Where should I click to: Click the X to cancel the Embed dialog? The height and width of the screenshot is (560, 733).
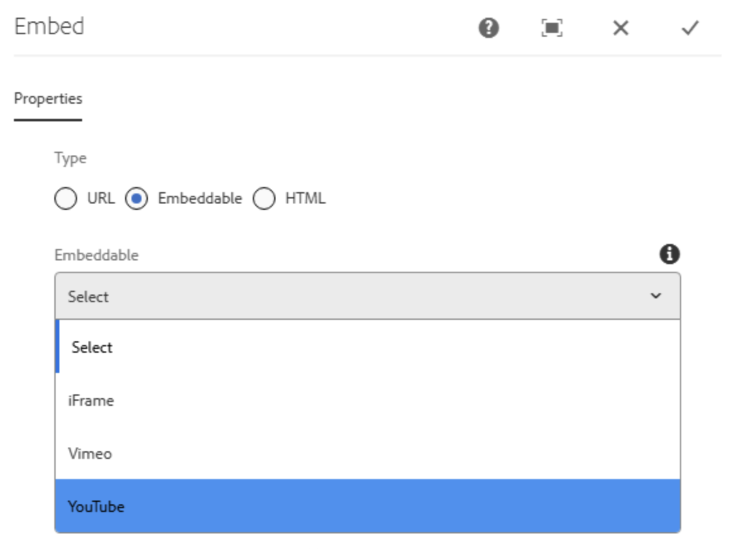click(x=621, y=28)
